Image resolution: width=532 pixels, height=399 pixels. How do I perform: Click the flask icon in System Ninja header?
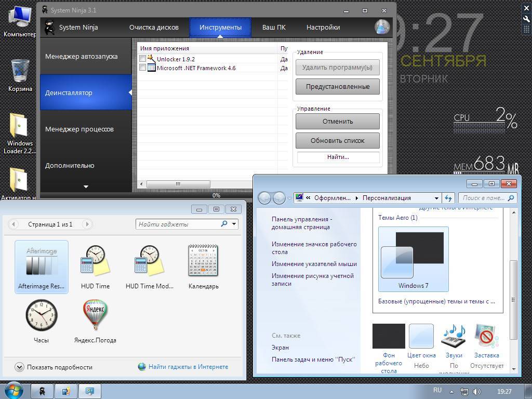pos(382,27)
